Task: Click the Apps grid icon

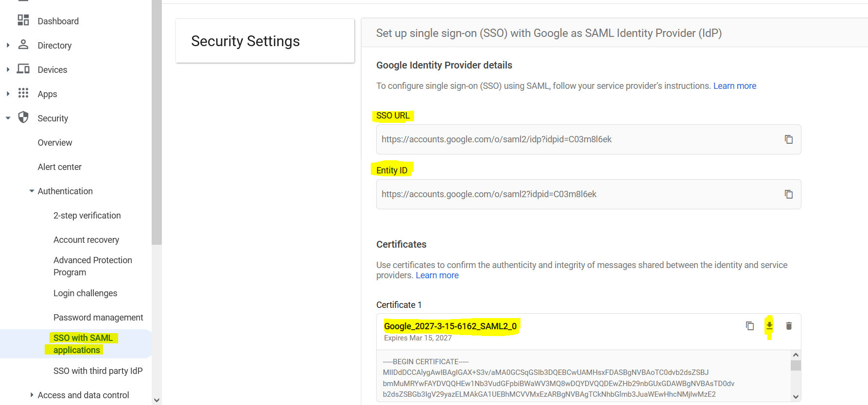Action: point(23,93)
